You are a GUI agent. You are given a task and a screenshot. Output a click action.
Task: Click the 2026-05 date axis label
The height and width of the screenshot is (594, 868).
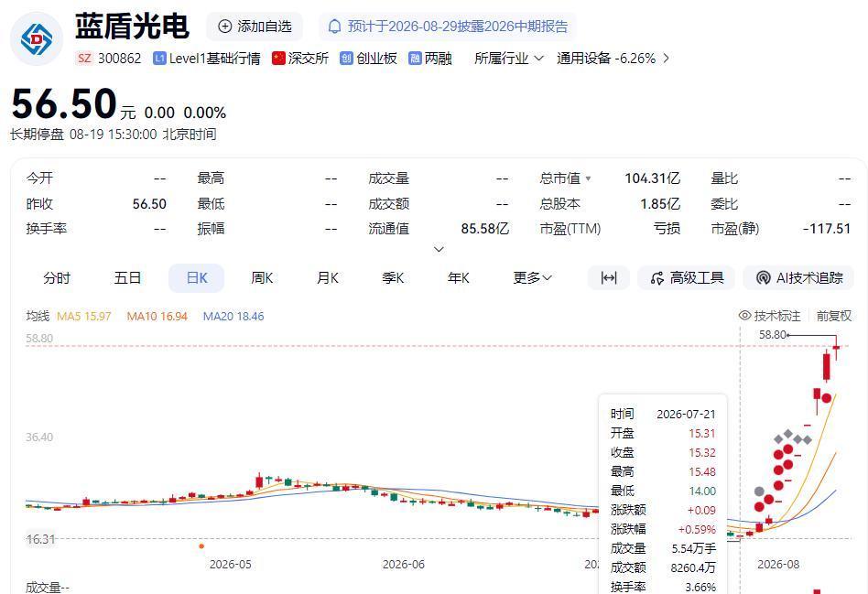click(x=231, y=564)
